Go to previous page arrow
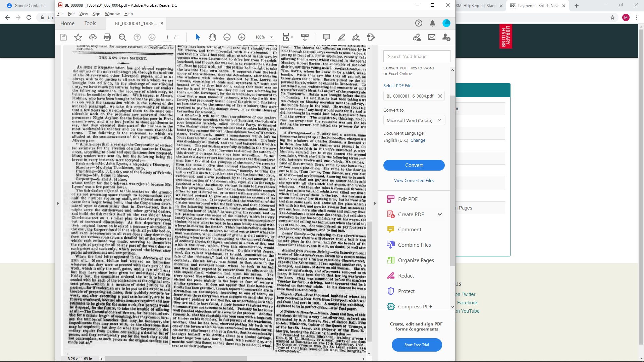Viewport: 644px width, 362px height. click(x=137, y=37)
